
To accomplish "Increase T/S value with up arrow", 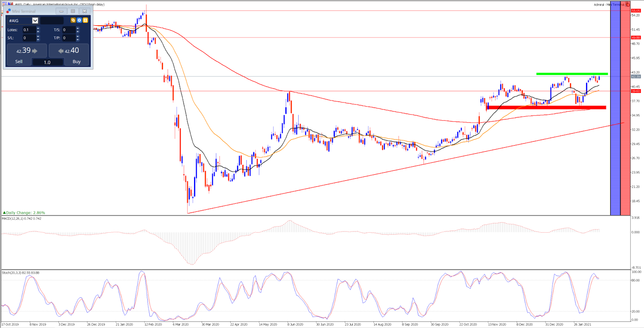I will 78,28.
